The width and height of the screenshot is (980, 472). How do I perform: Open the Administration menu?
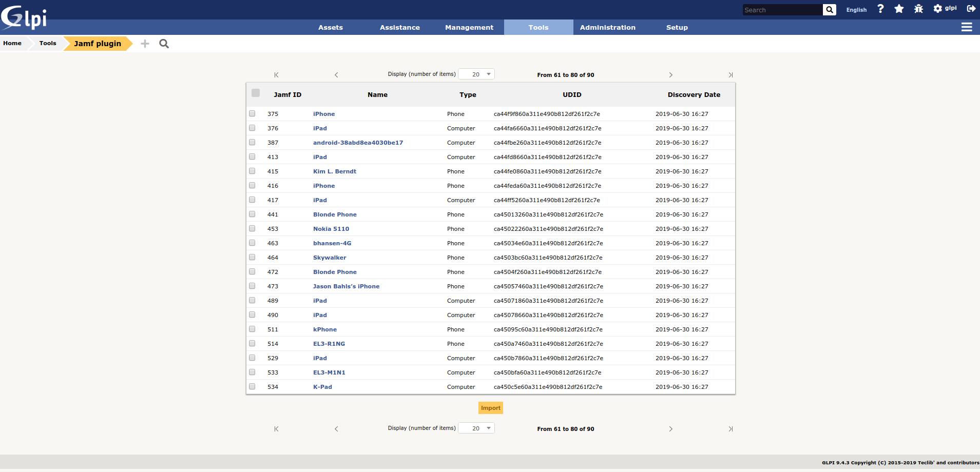(608, 28)
